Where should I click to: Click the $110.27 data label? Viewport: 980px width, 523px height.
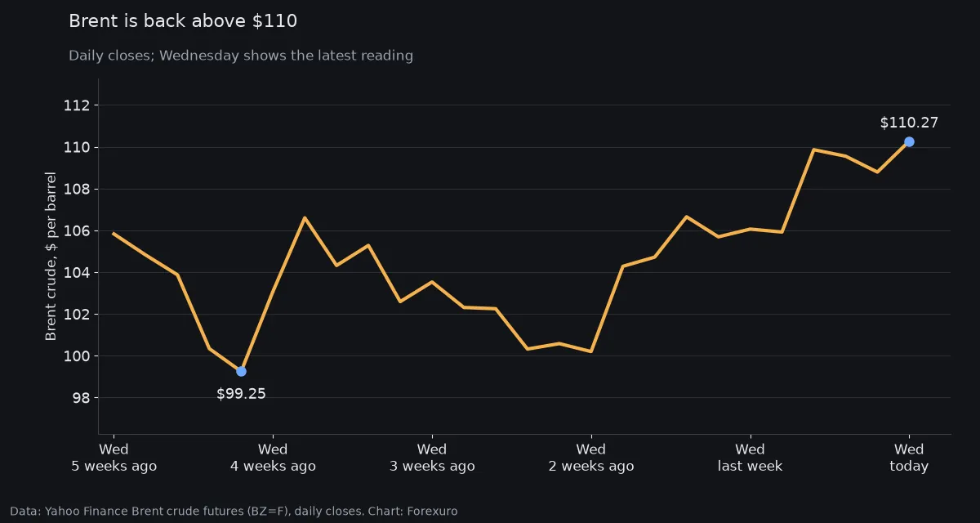pos(909,123)
